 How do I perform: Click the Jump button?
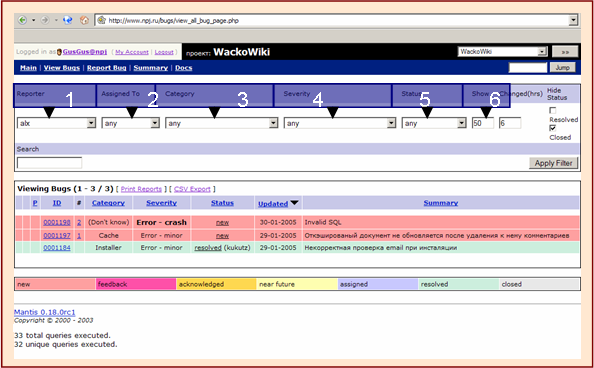coord(562,67)
